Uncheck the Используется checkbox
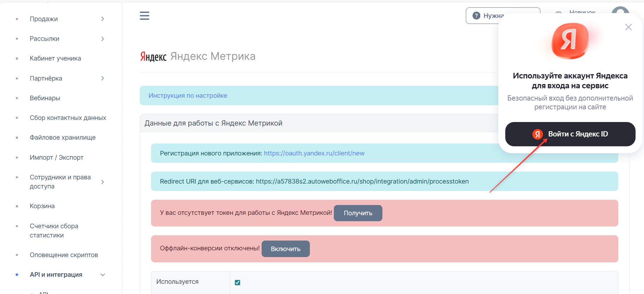 tap(238, 282)
